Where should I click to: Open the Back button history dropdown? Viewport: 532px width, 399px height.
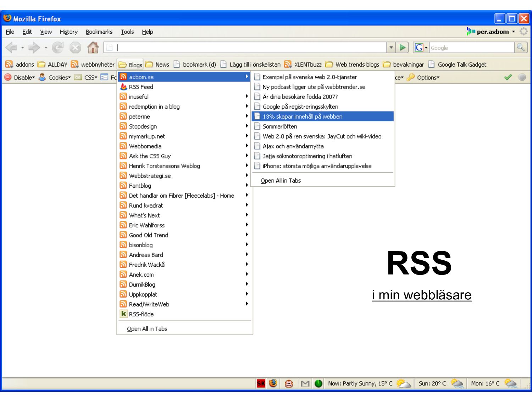click(x=22, y=48)
